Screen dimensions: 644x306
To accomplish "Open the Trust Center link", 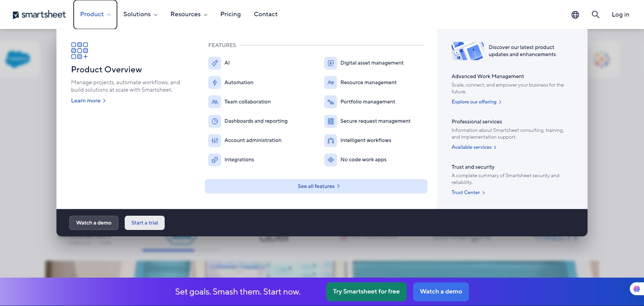I will 468,192.
